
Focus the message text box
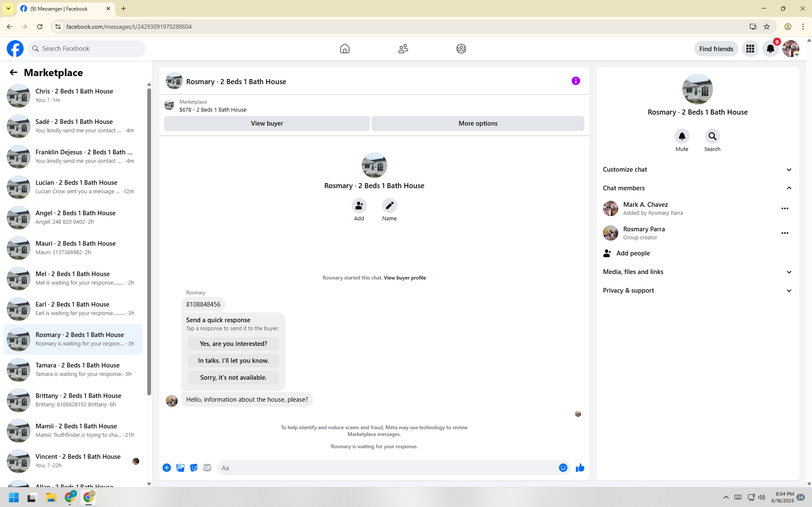click(x=387, y=468)
